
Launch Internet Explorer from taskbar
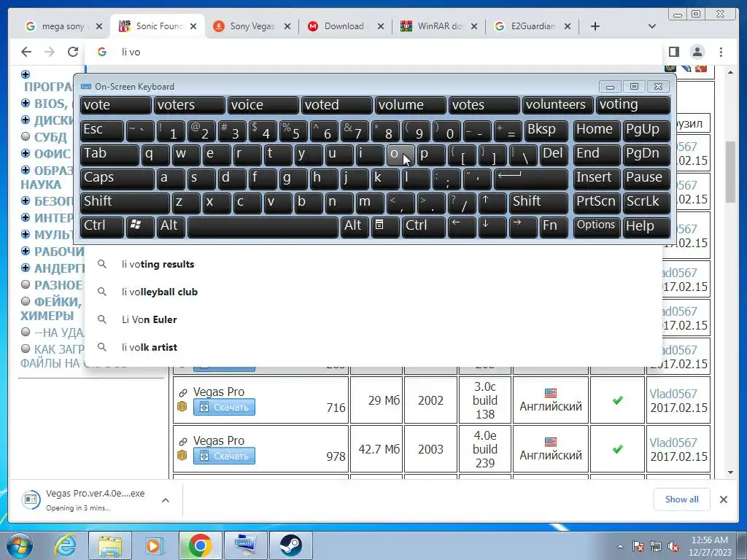coord(65,545)
